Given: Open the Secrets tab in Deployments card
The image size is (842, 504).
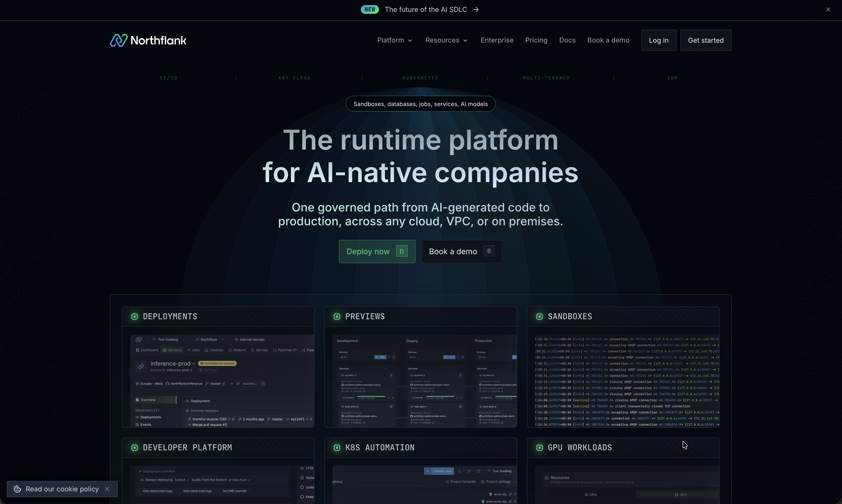Looking at the screenshot, I should click(259, 350).
